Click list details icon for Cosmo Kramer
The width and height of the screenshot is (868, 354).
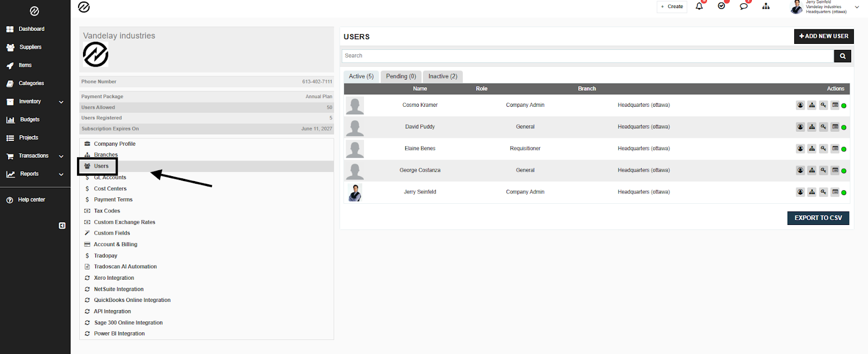click(x=835, y=105)
